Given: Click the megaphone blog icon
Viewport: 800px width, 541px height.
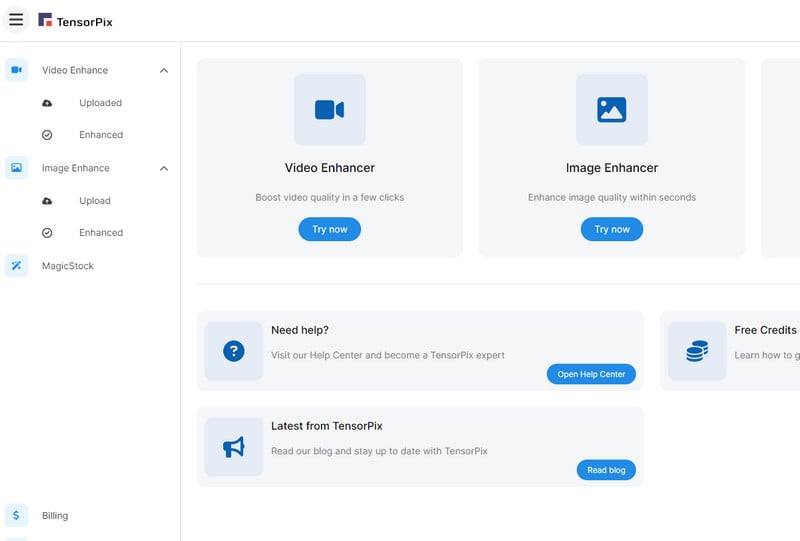Looking at the screenshot, I should pyautogui.click(x=234, y=447).
